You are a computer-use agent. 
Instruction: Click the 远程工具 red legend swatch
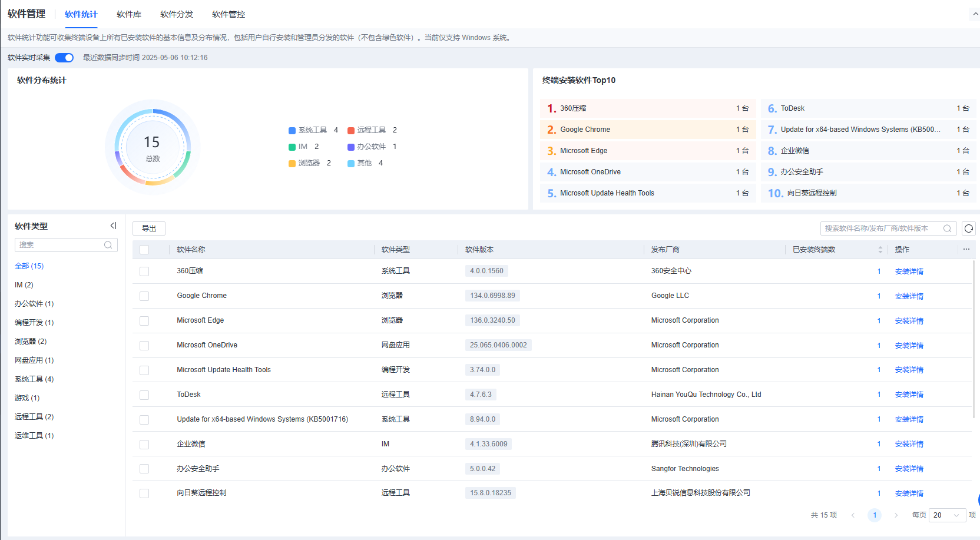351,130
